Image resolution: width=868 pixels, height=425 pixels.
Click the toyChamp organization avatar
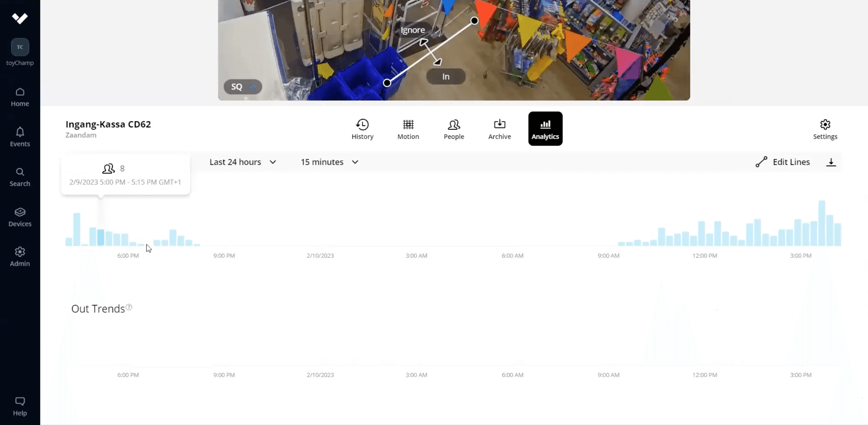(20, 47)
